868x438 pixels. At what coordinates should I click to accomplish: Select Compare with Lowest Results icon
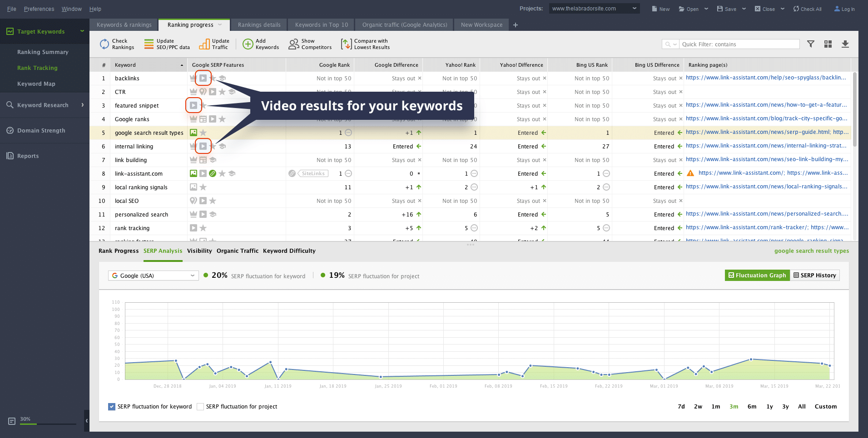tap(346, 44)
